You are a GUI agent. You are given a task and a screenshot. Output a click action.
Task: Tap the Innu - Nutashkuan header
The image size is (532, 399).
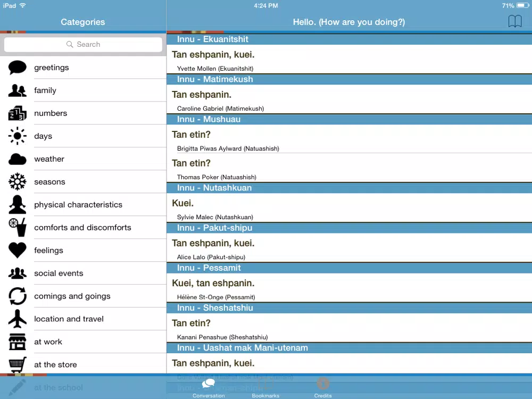(x=349, y=188)
